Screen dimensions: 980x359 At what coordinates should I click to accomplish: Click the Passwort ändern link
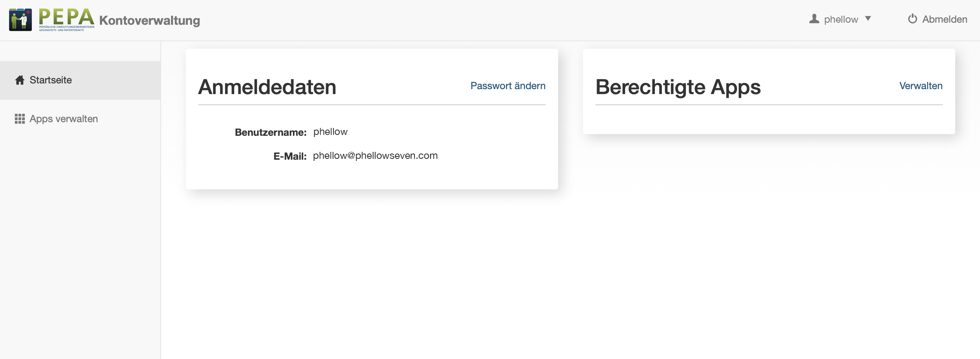[508, 86]
